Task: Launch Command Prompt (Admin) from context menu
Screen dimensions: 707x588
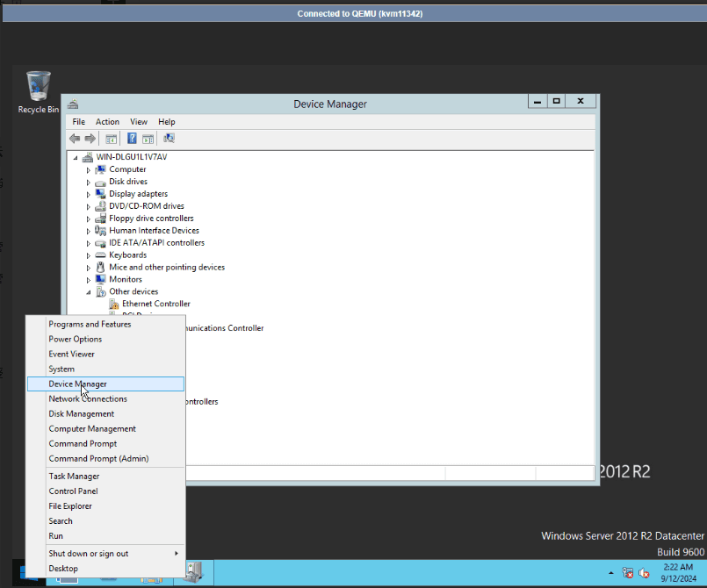Action: point(105,458)
